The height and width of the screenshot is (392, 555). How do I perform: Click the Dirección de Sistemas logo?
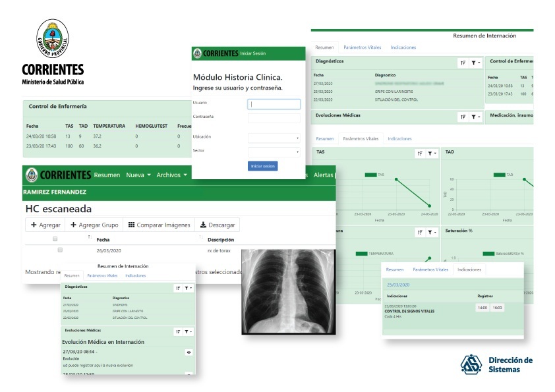click(x=471, y=364)
